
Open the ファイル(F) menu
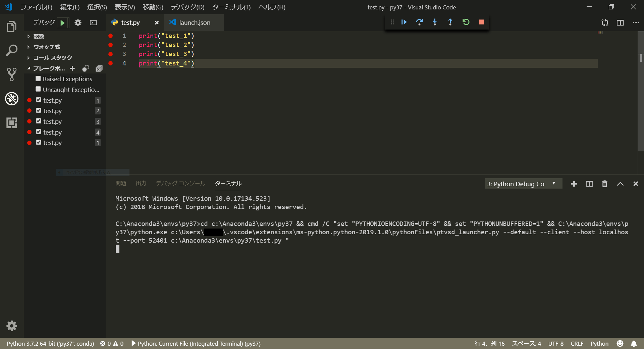coord(37,7)
